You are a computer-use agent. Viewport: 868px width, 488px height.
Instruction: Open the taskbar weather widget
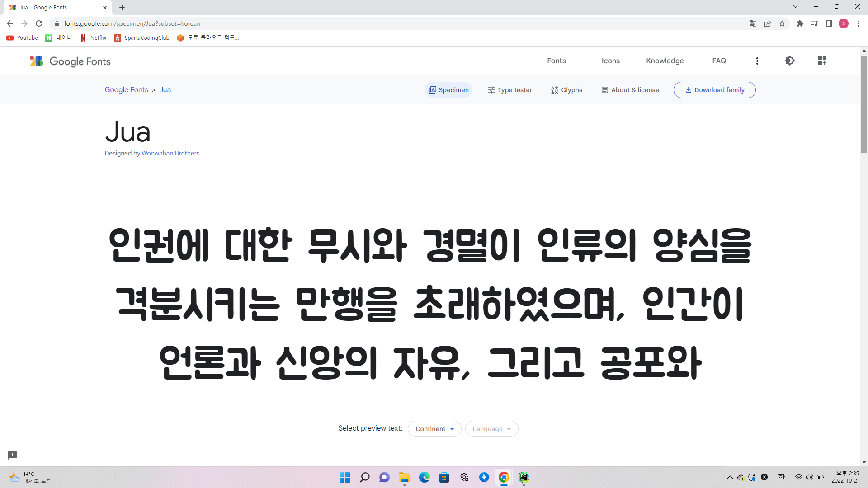click(x=30, y=477)
